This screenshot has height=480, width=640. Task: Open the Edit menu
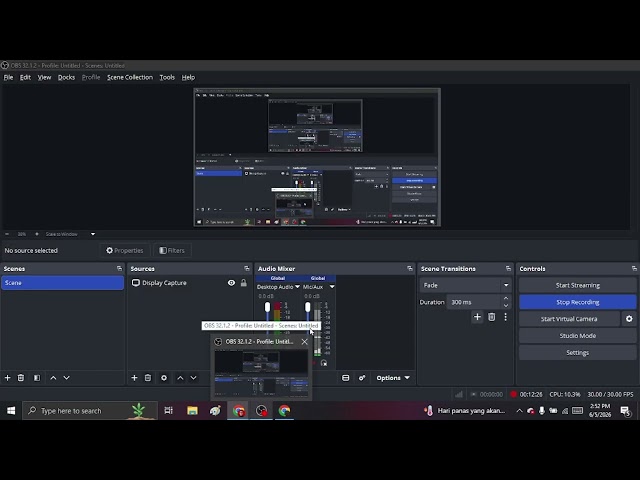click(25, 77)
